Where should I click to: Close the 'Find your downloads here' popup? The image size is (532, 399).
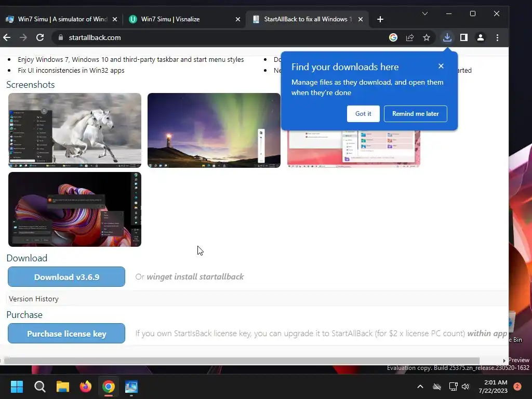pyautogui.click(x=441, y=66)
